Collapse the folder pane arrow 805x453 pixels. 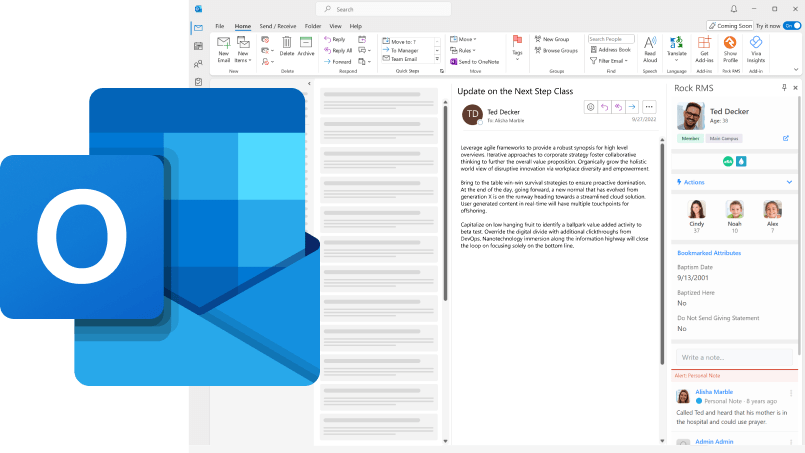click(309, 83)
